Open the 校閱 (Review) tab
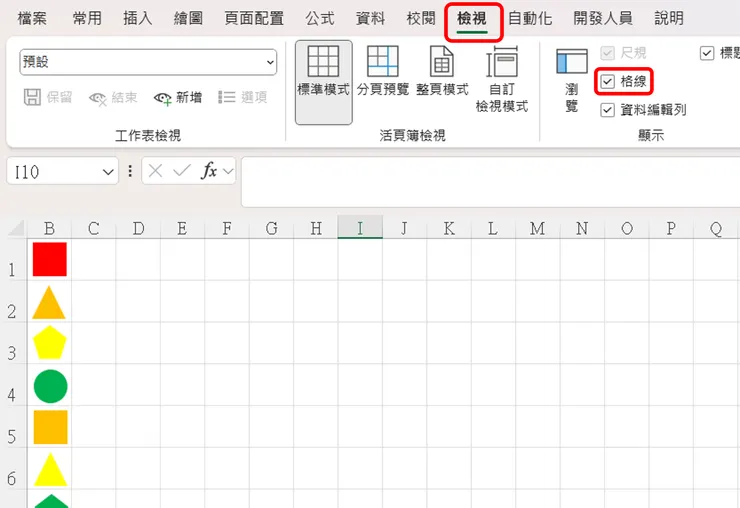The image size is (740, 508). [421, 18]
